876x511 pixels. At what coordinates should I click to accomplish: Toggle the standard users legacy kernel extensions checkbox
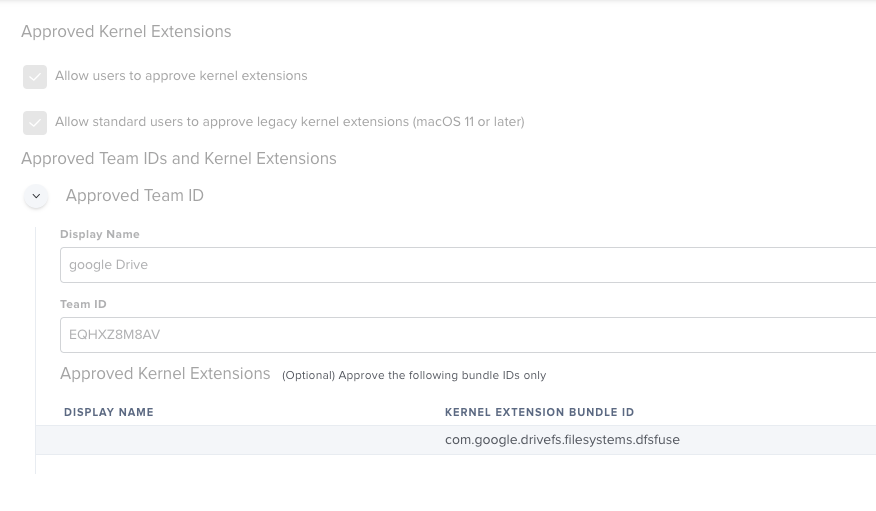pos(35,123)
